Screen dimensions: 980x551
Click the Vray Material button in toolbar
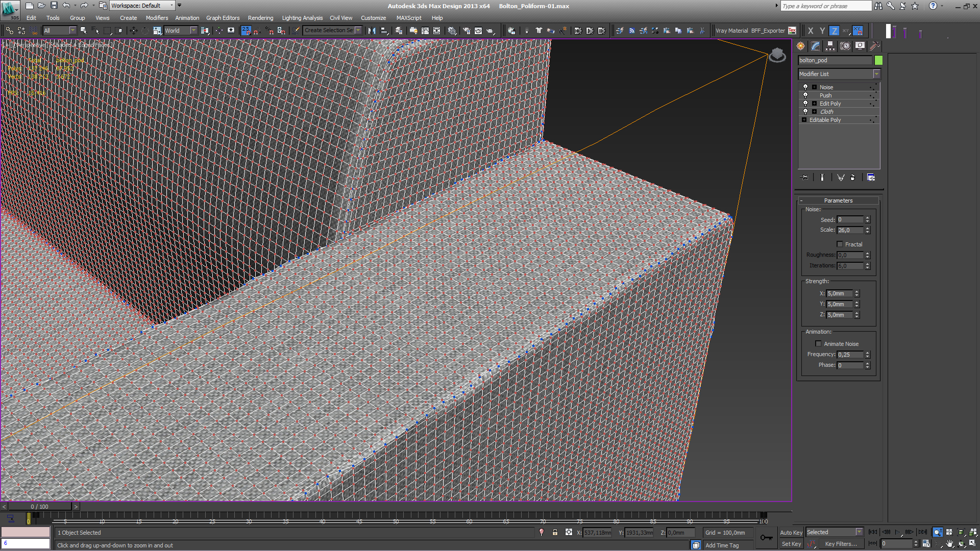pyautogui.click(x=734, y=30)
